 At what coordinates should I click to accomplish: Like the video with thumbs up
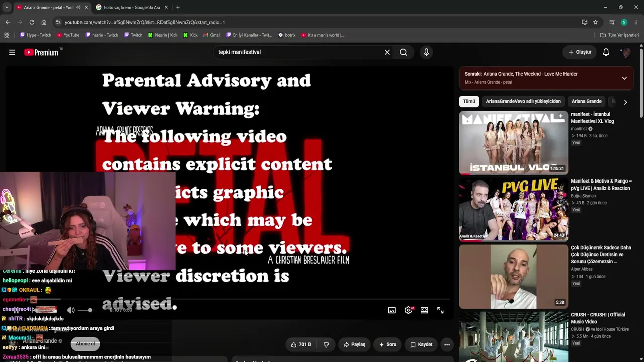(x=301, y=345)
